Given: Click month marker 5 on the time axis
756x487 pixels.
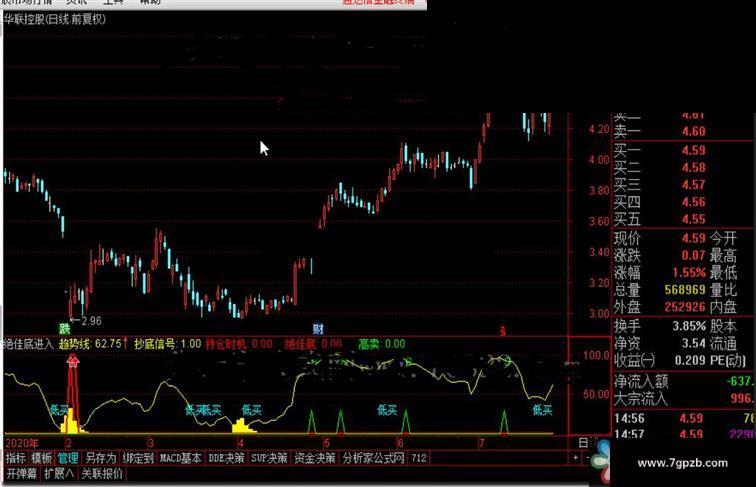Looking at the screenshot, I should tap(326, 443).
